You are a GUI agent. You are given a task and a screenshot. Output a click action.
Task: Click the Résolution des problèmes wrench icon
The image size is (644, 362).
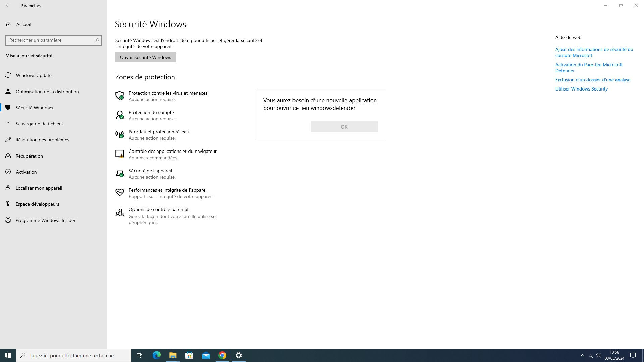[8, 140]
